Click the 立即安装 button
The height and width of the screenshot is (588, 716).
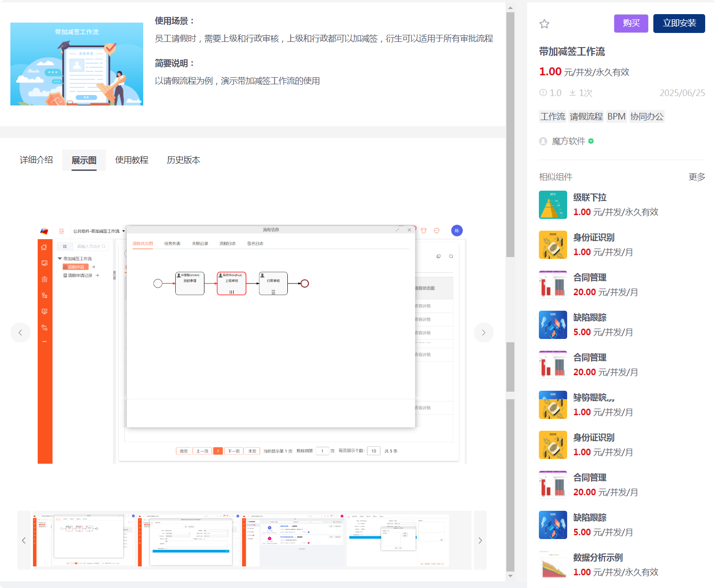(679, 24)
